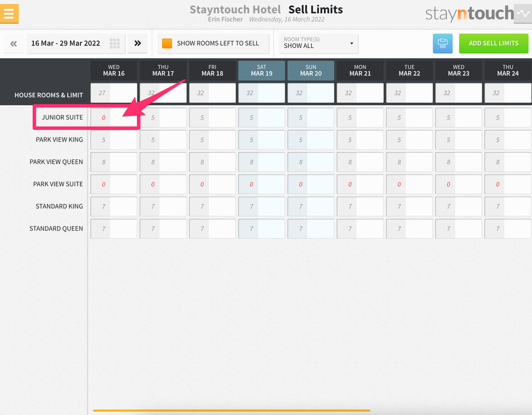
Task: Edit Park View Suite limit for Mar 20
Action: (x=320, y=184)
